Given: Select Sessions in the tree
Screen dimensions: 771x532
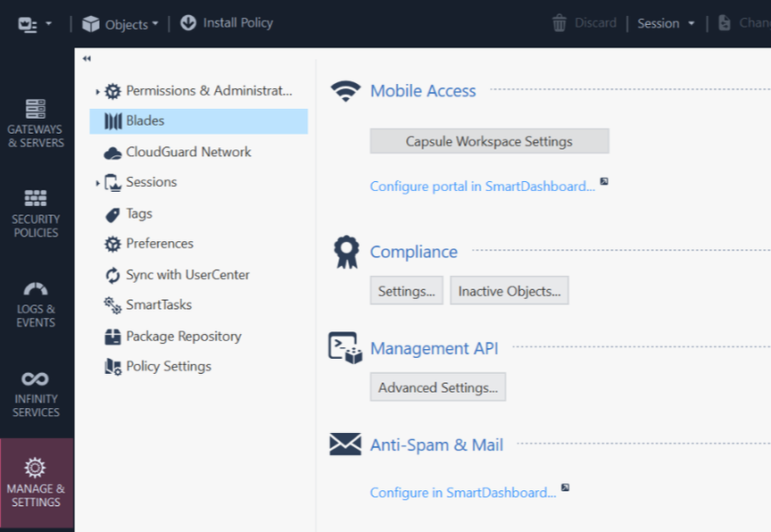Looking at the screenshot, I should (152, 182).
